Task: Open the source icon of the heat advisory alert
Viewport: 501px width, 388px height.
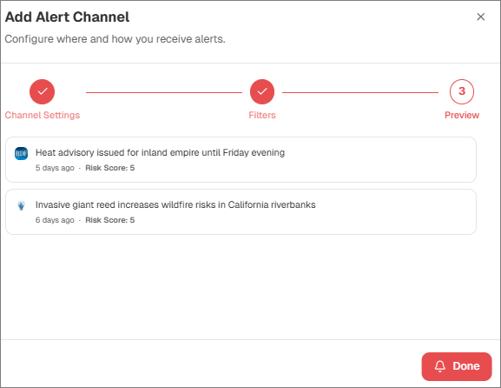Action: 21,154
